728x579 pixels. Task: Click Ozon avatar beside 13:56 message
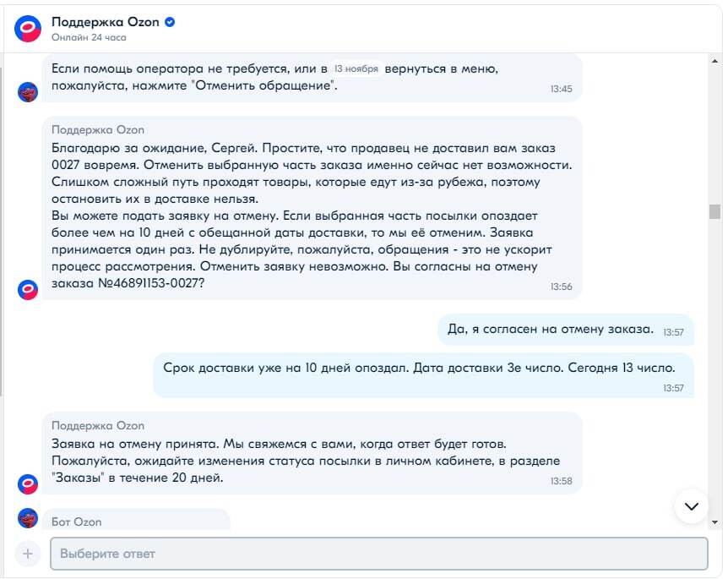pyautogui.click(x=28, y=289)
